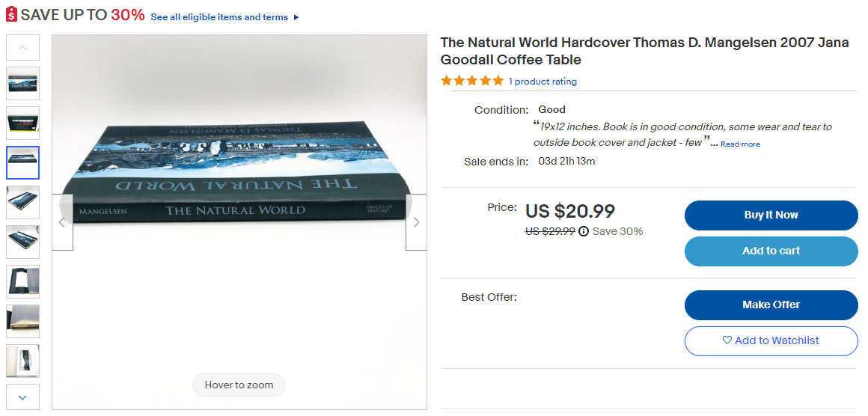Click the main product image to zoom

(x=239, y=221)
